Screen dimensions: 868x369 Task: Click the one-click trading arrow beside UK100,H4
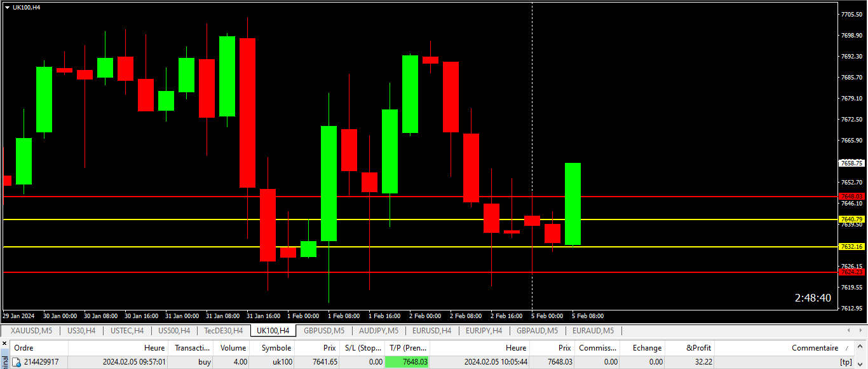[x=7, y=7]
